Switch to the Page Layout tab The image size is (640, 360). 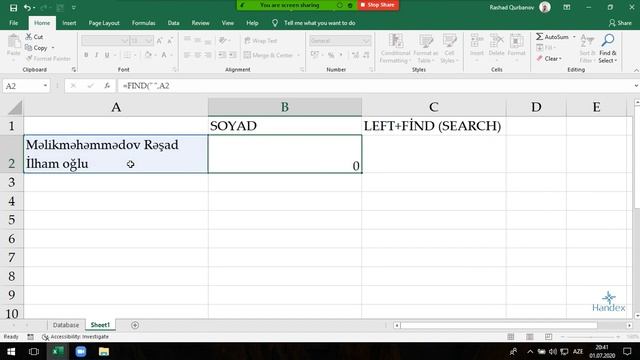tap(104, 23)
